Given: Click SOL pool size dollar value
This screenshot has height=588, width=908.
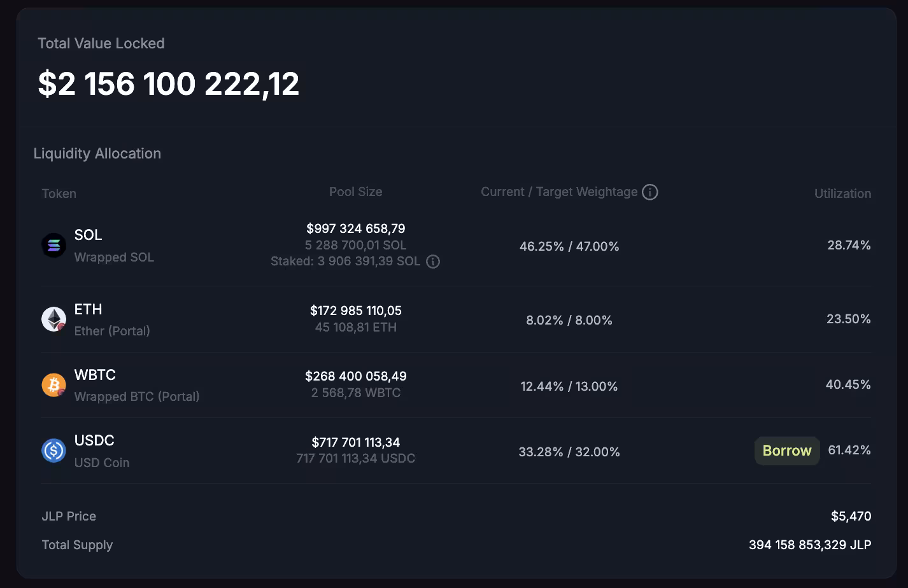Looking at the screenshot, I should click(x=355, y=228).
